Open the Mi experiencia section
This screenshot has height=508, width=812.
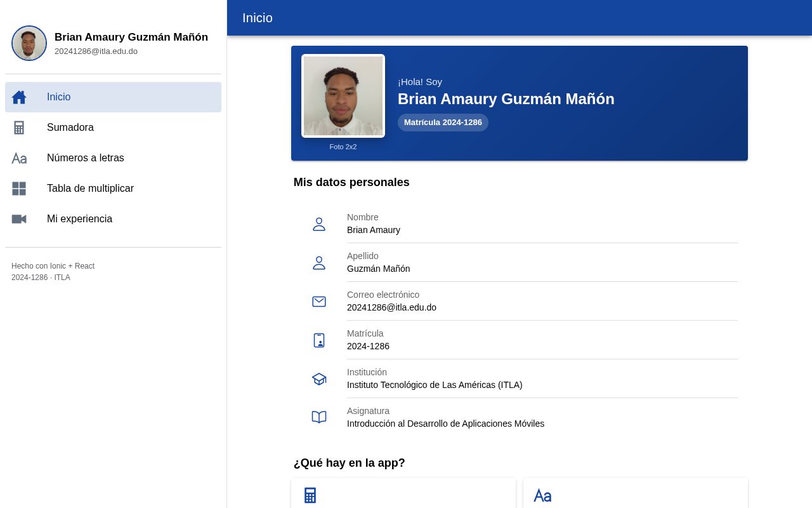(x=113, y=219)
